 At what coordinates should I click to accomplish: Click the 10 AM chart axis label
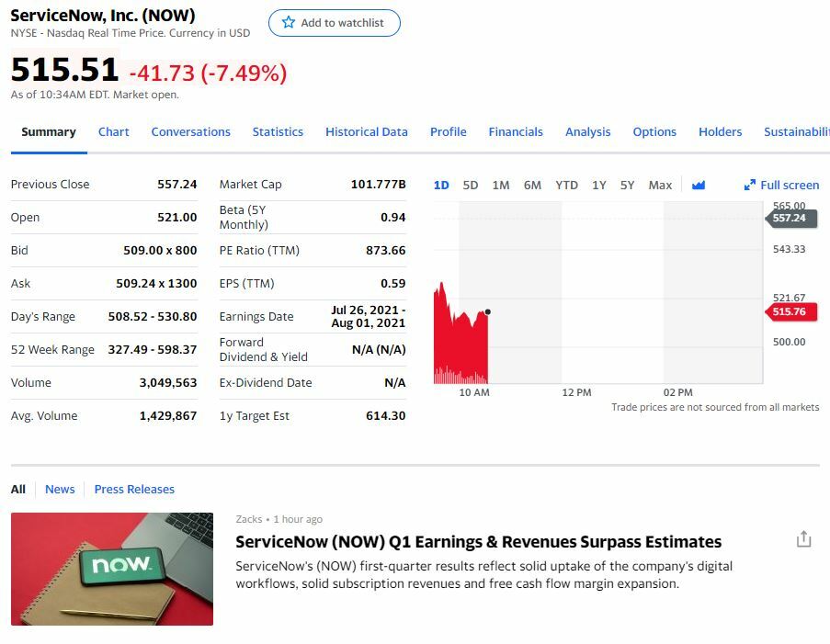pos(473,392)
